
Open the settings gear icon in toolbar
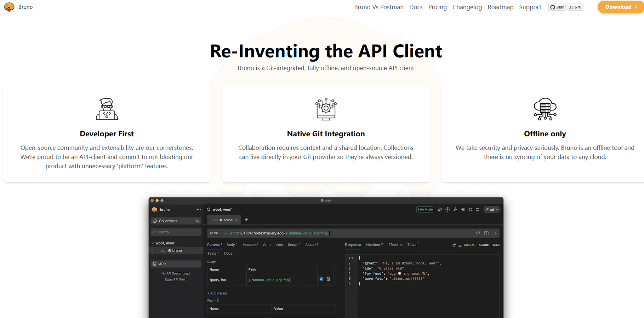tap(470, 210)
